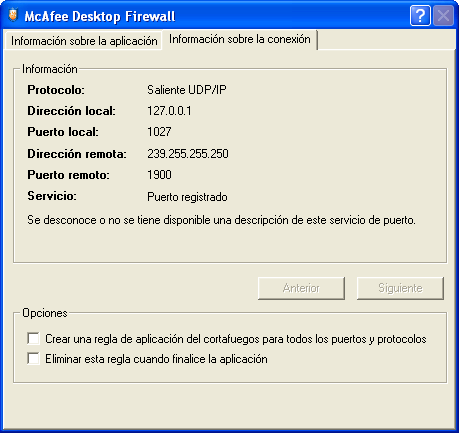Click local address 127.0.0.1
The height and width of the screenshot is (433, 459).
point(169,111)
